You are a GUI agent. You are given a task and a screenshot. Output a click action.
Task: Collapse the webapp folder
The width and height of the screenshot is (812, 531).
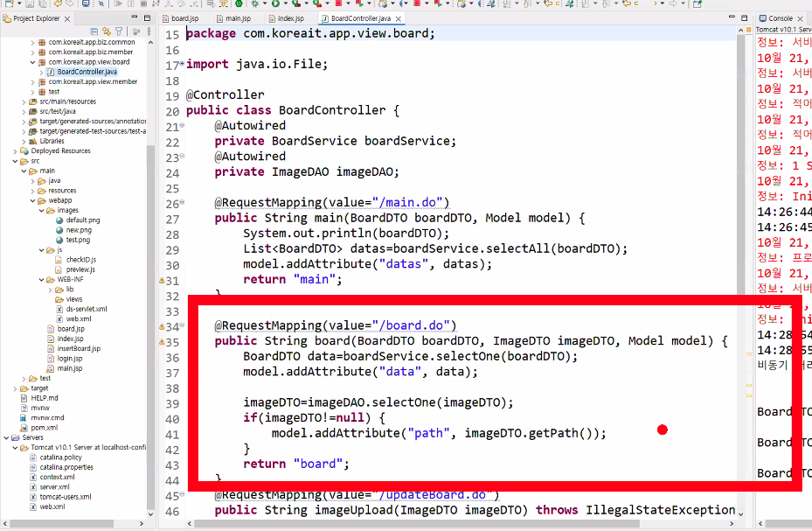32,200
